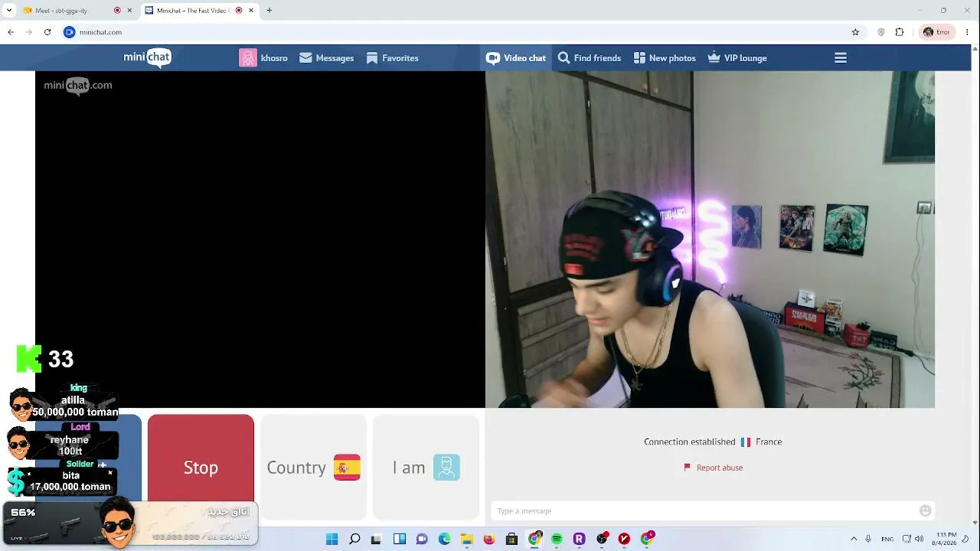This screenshot has height=551, width=980.
Task: Open Microsoft Edge from taskbar
Action: pyautogui.click(x=444, y=540)
